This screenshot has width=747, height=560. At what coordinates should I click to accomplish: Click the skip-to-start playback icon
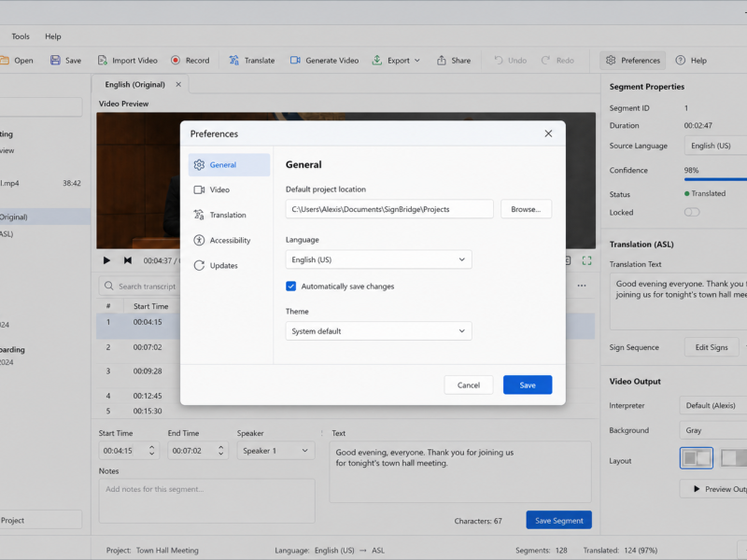[x=128, y=260]
